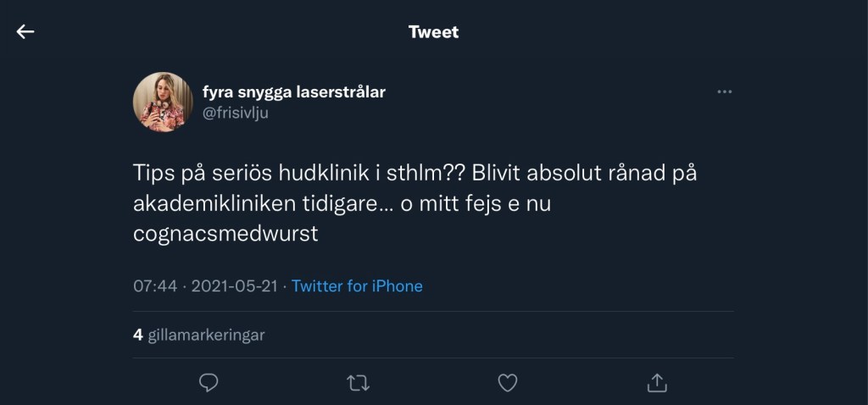Open the @frisivlju handle

click(235, 113)
